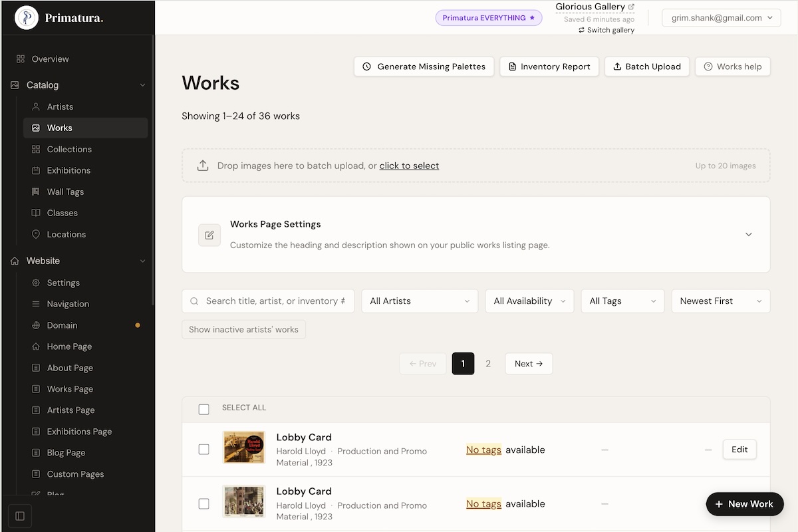Click the Domain globe icon
The height and width of the screenshot is (532, 798).
(x=36, y=325)
